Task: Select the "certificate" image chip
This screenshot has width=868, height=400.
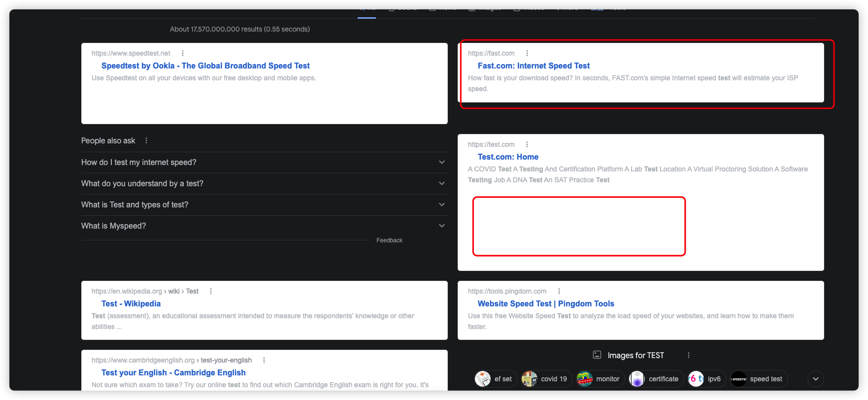Action: coord(656,379)
